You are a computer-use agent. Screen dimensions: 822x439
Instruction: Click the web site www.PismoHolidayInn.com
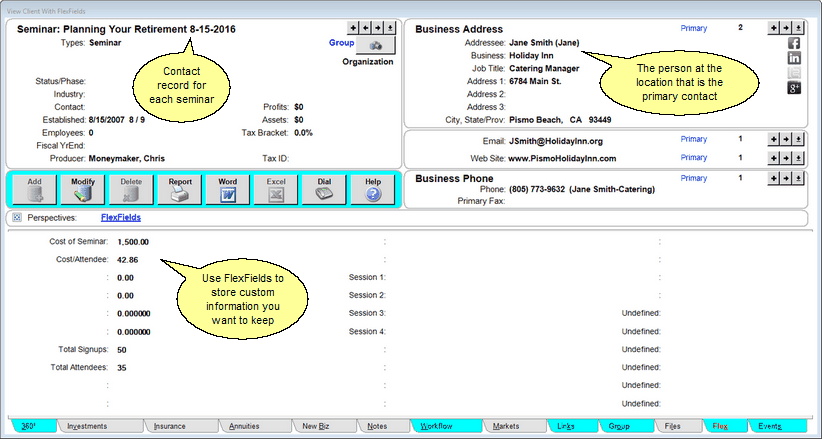[x=563, y=158]
